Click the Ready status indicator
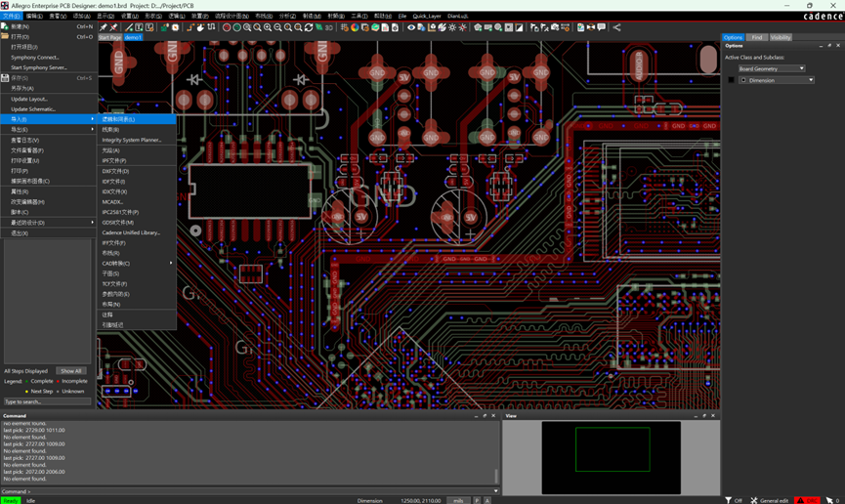Screen dimensions: 845x504 point(10,500)
